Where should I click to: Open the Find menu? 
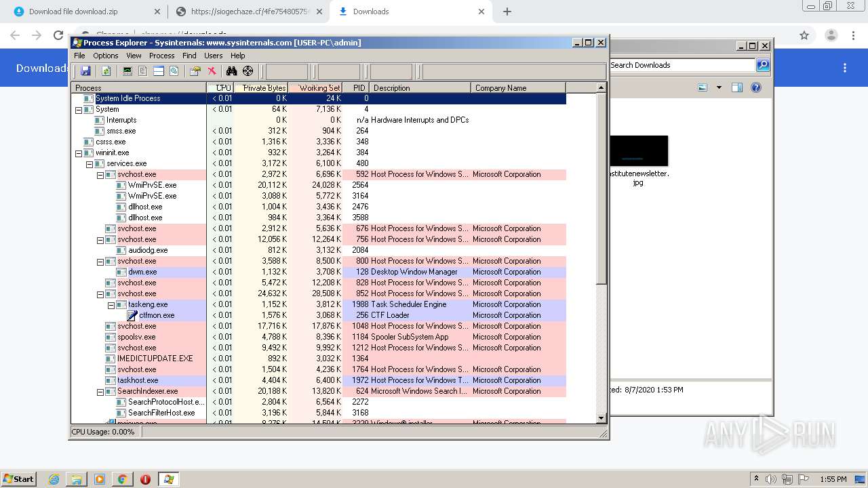pos(189,56)
